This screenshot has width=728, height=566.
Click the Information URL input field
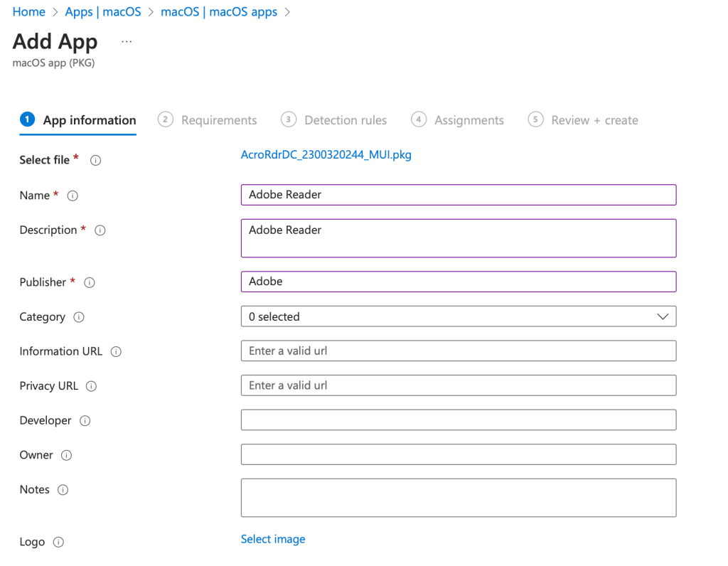(x=458, y=351)
